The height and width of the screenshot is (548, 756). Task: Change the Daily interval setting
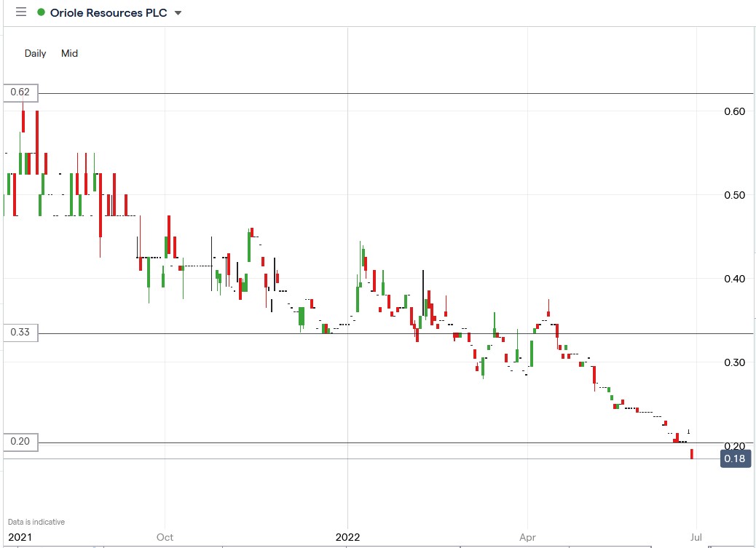[35, 54]
